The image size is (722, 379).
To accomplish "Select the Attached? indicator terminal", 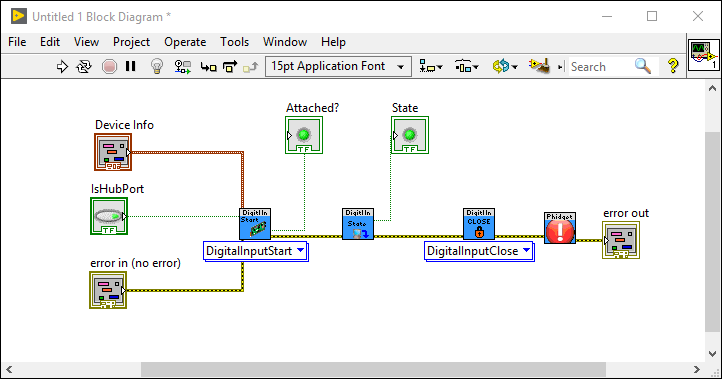I will point(304,135).
